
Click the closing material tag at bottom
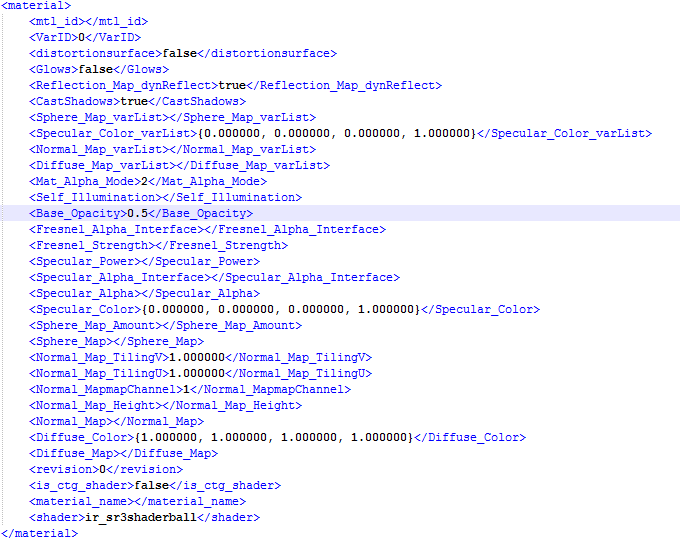pyautogui.click(x=38, y=533)
